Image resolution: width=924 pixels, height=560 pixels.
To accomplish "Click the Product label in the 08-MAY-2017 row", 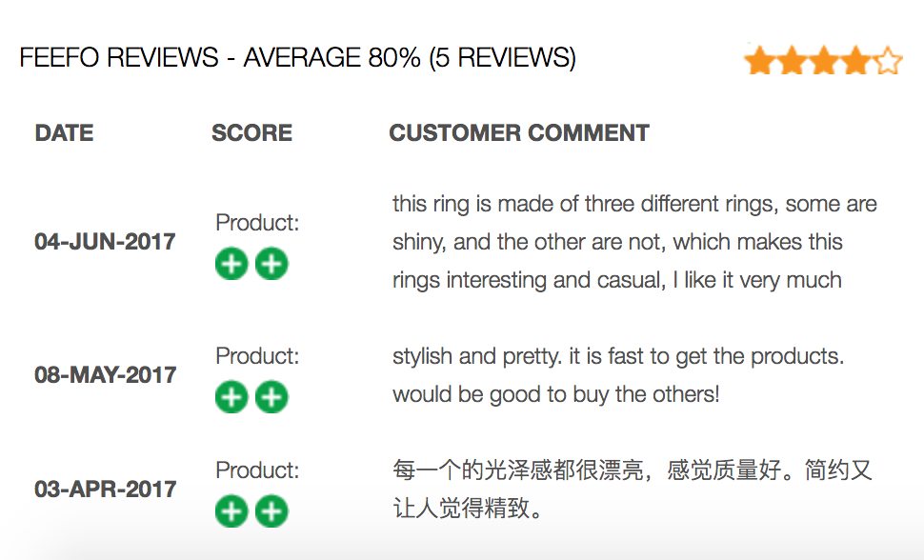I will point(257,356).
